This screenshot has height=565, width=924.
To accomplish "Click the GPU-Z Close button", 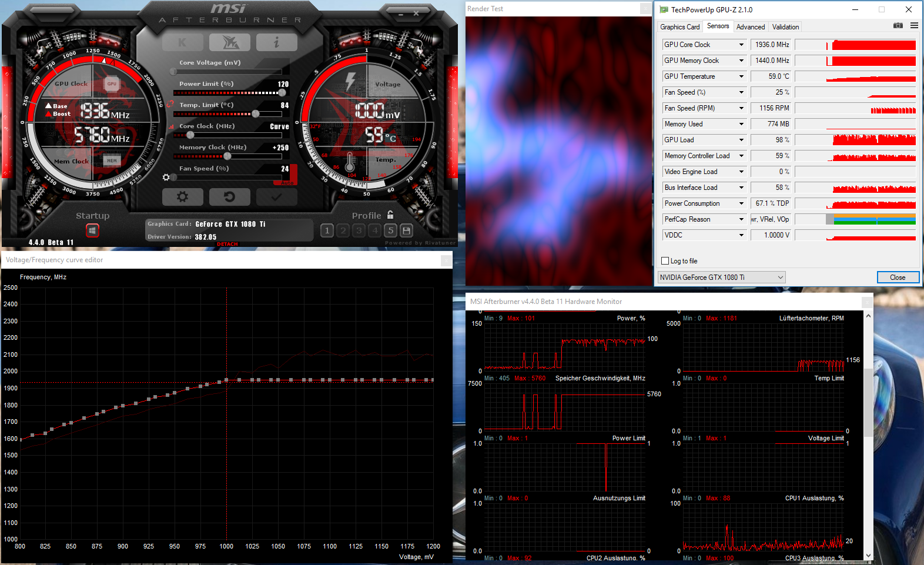I will tap(898, 278).
